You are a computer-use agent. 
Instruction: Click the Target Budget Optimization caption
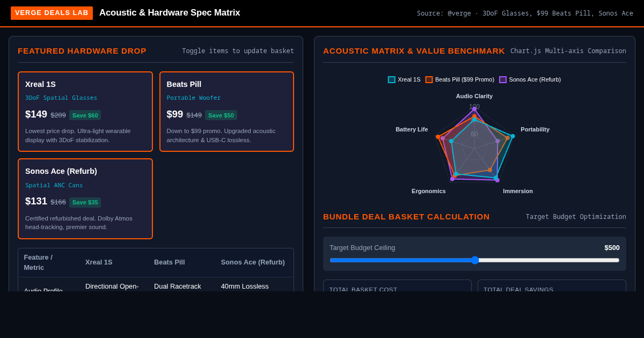pos(576,217)
